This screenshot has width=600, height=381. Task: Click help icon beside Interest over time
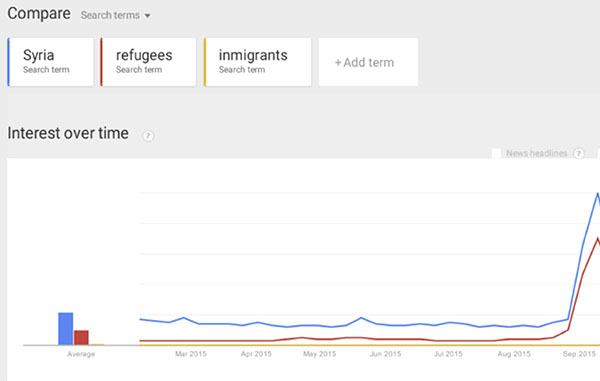pos(148,136)
